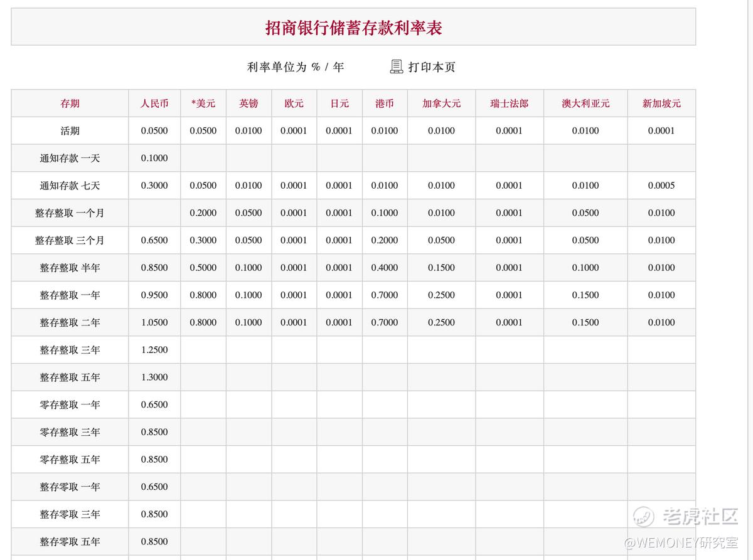Click the *美元 column header
This screenshot has height=560, width=753.
[203, 103]
